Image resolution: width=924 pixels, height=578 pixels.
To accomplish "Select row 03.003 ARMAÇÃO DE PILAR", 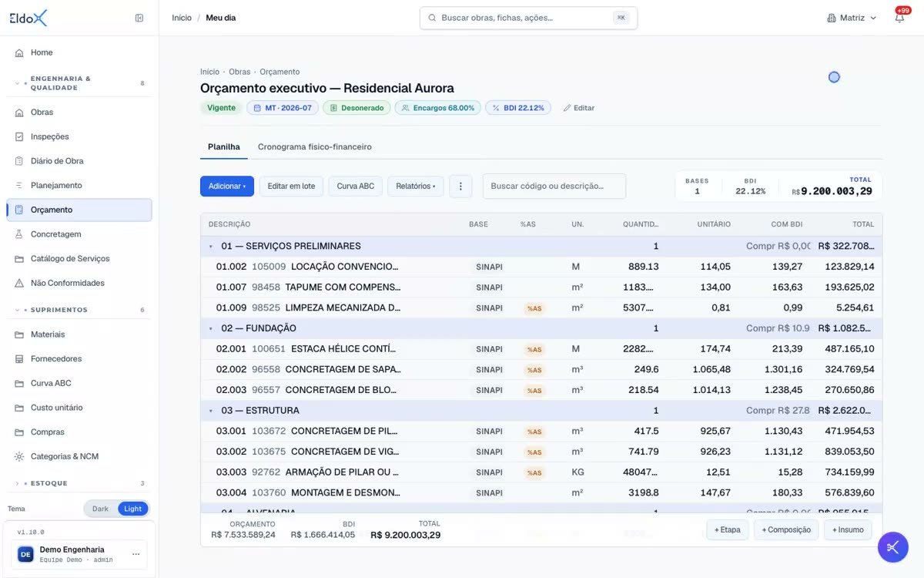I will 541,472.
